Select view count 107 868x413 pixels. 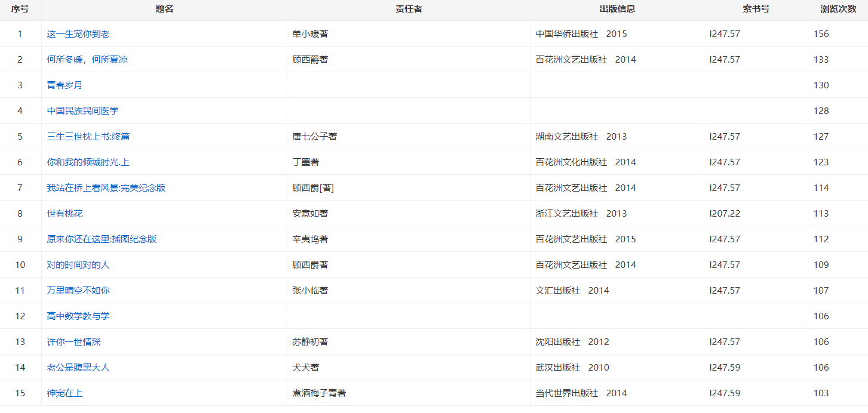pyautogui.click(x=821, y=291)
